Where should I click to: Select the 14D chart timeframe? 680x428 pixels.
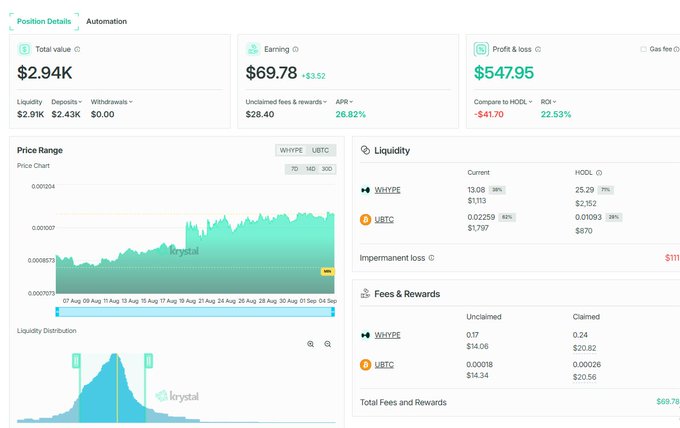click(x=311, y=169)
